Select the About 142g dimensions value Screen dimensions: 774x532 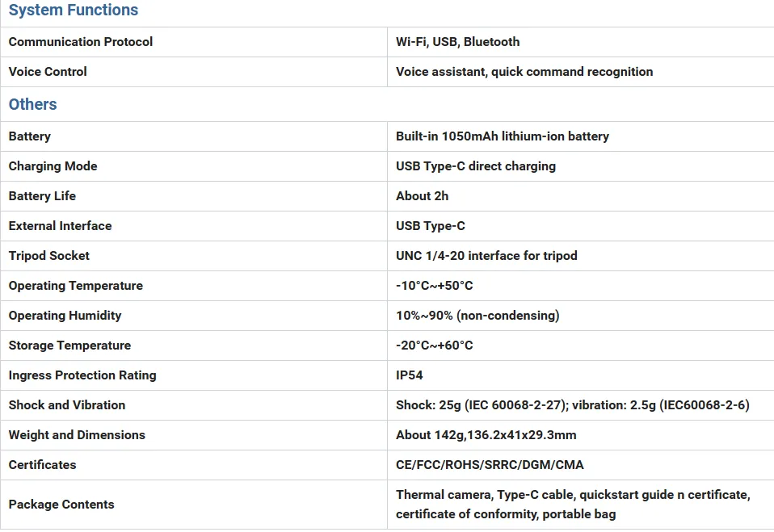[x=486, y=435]
